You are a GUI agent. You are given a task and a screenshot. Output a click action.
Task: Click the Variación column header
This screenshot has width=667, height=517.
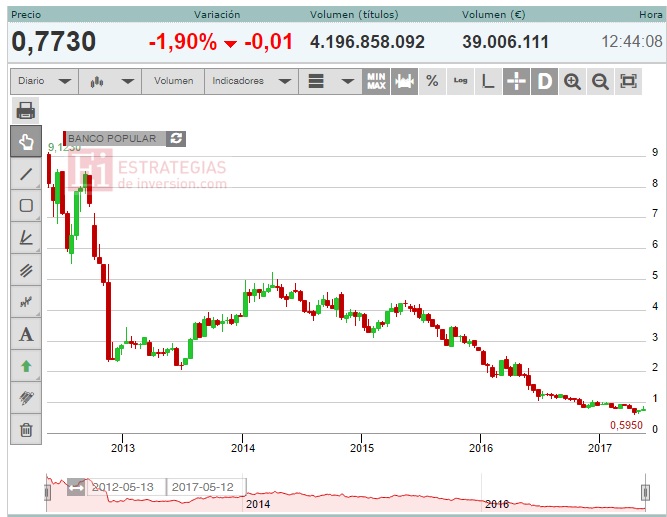coord(217,14)
